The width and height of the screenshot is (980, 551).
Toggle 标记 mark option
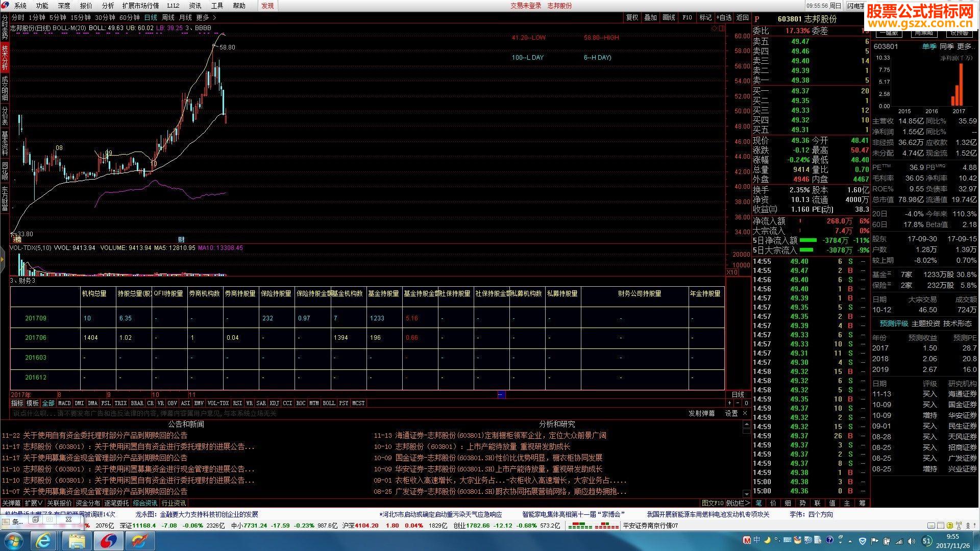point(705,17)
